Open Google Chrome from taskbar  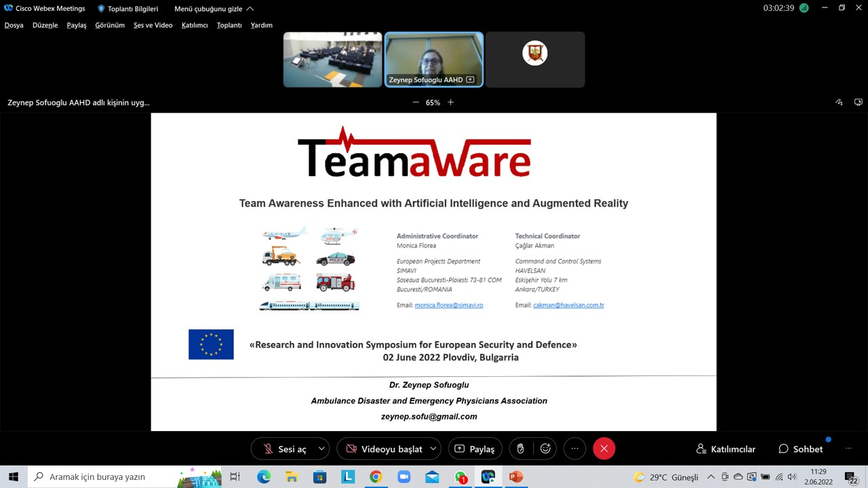[x=376, y=477]
